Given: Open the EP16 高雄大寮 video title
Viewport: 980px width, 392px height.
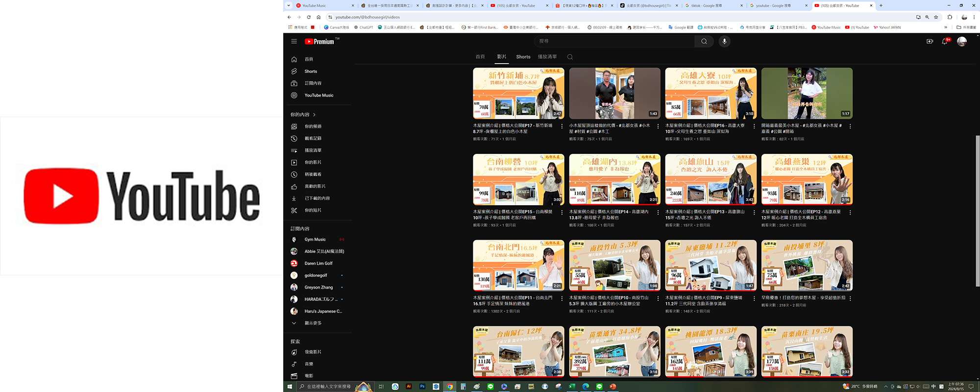Looking at the screenshot, I should point(705,128).
